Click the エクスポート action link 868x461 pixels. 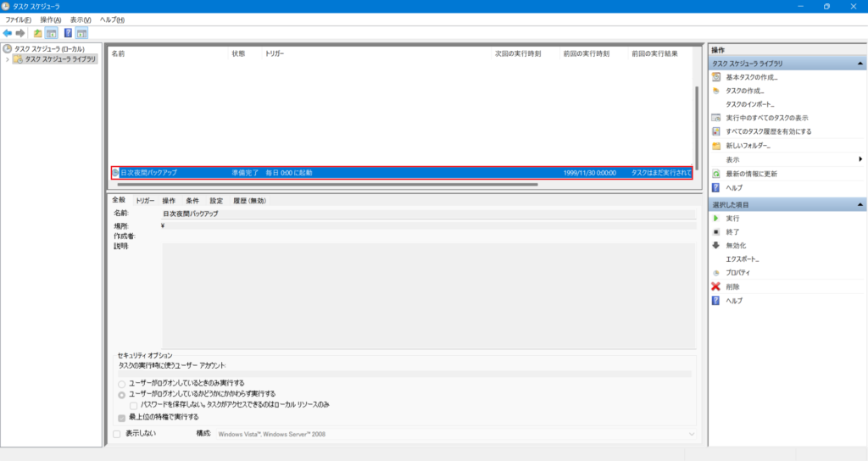point(743,259)
